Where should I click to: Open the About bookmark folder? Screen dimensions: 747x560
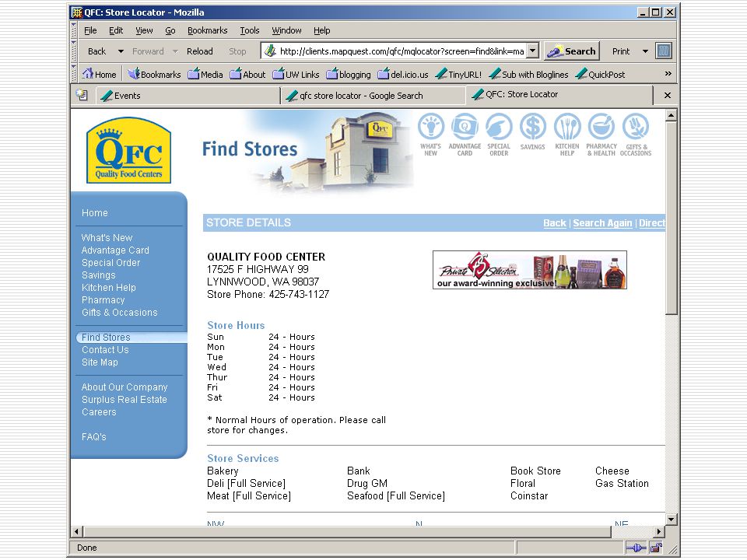(247, 75)
